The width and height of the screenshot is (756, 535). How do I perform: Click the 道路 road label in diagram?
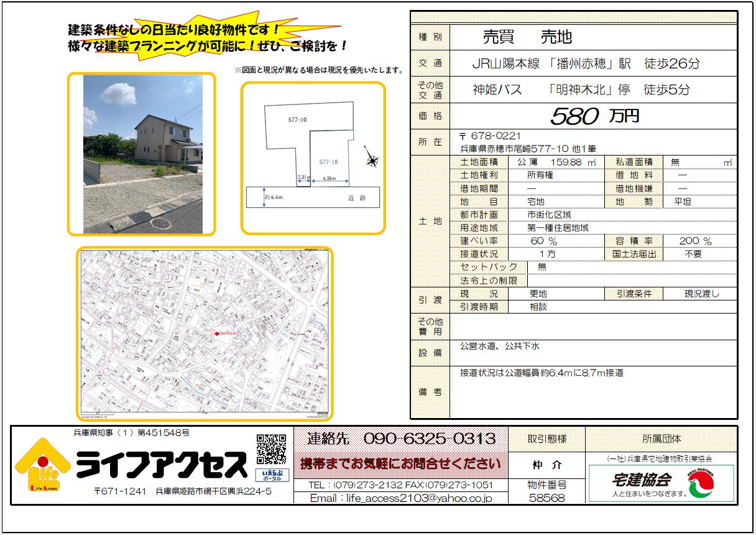point(357,197)
